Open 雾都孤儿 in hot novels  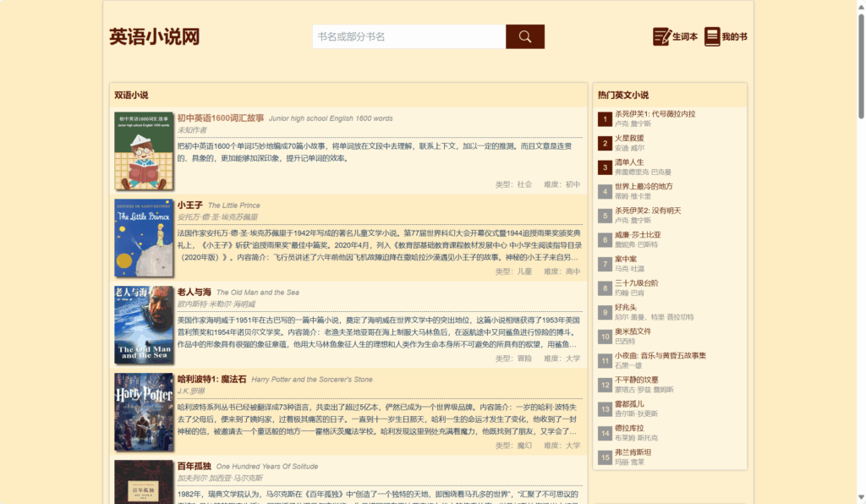(x=629, y=403)
